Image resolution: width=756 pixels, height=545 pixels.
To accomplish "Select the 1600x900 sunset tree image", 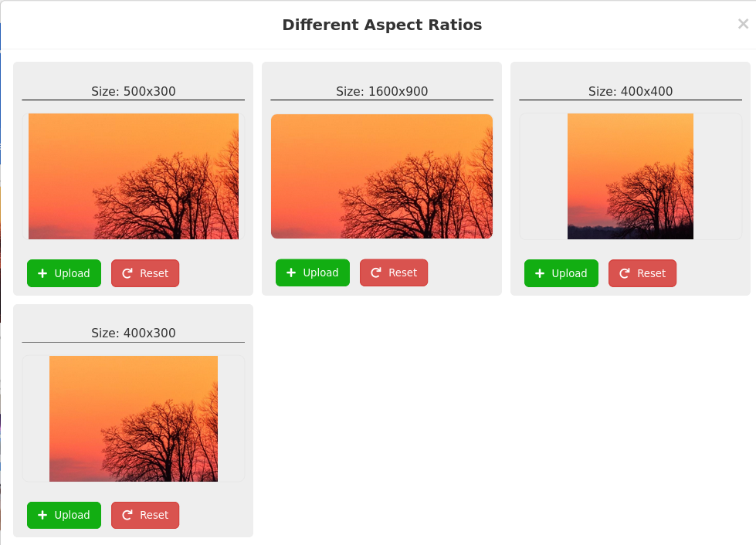I will (381, 176).
